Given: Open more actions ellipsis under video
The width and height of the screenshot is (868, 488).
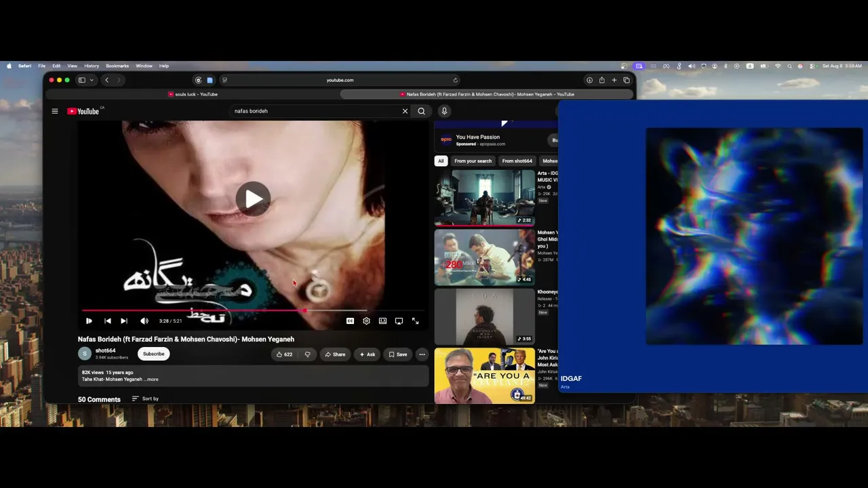Looking at the screenshot, I should pyautogui.click(x=422, y=354).
